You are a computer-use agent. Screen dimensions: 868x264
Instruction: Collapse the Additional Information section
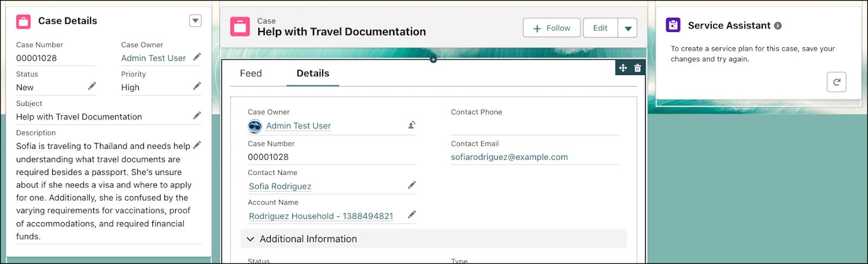pos(250,239)
